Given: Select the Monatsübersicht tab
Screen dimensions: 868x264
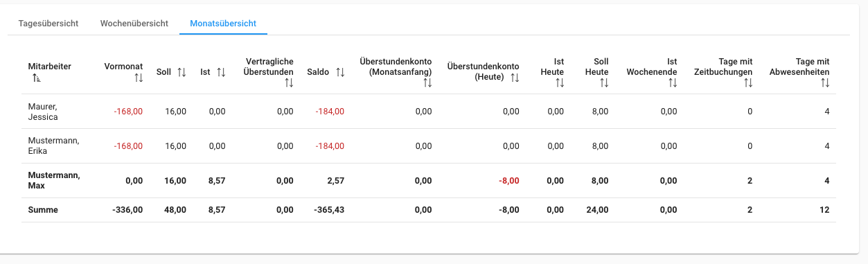Looking at the screenshot, I should [224, 23].
